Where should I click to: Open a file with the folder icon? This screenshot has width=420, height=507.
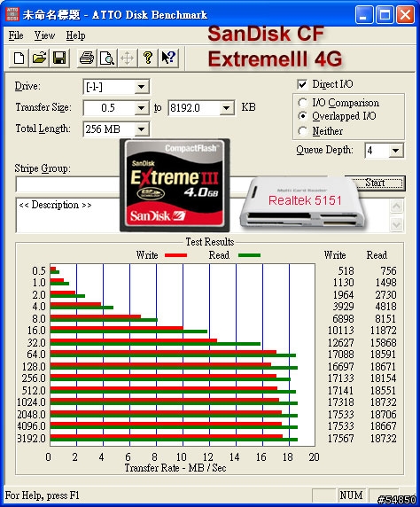(x=40, y=58)
